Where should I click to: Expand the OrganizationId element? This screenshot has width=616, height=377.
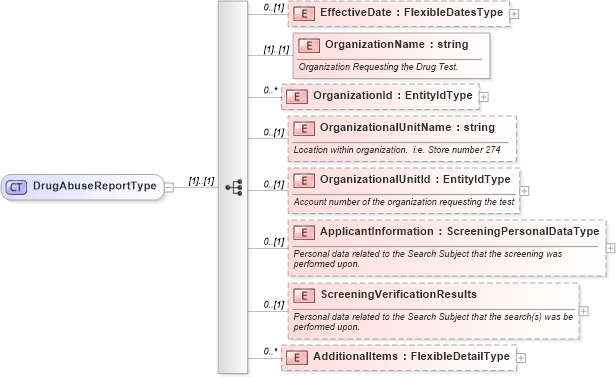(x=484, y=97)
